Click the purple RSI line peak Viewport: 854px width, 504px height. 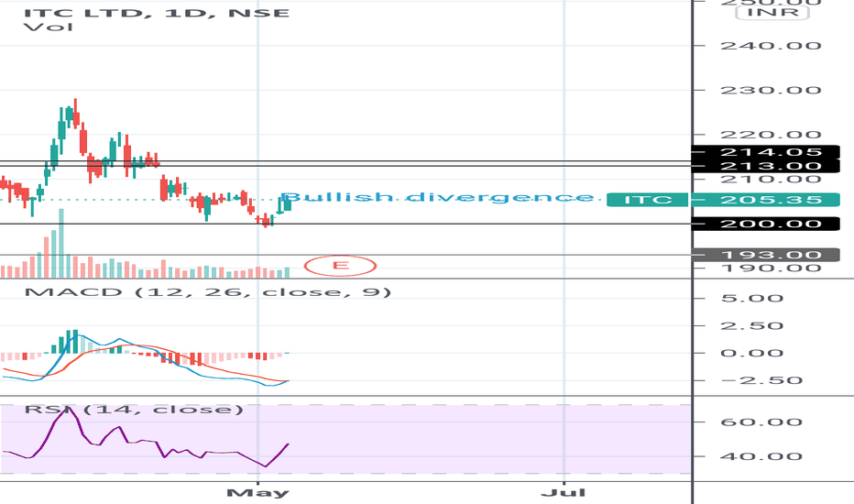[x=68, y=409]
